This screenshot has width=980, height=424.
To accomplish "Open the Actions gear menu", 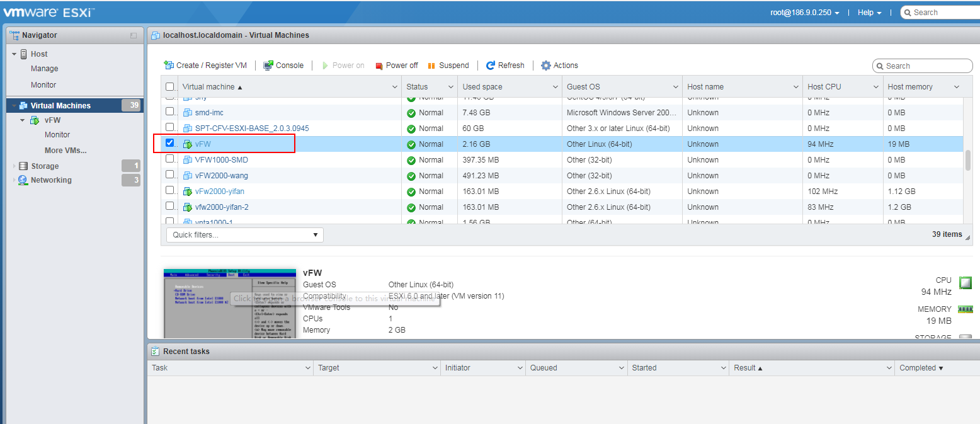I will (559, 65).
